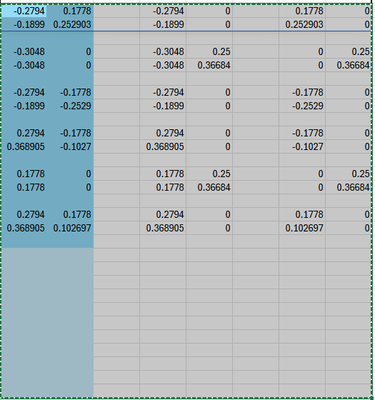This screenshot has width=375, height=400.
Task: Select -0.3048 immediately left of 0.36684
Action: click(168, 65)
